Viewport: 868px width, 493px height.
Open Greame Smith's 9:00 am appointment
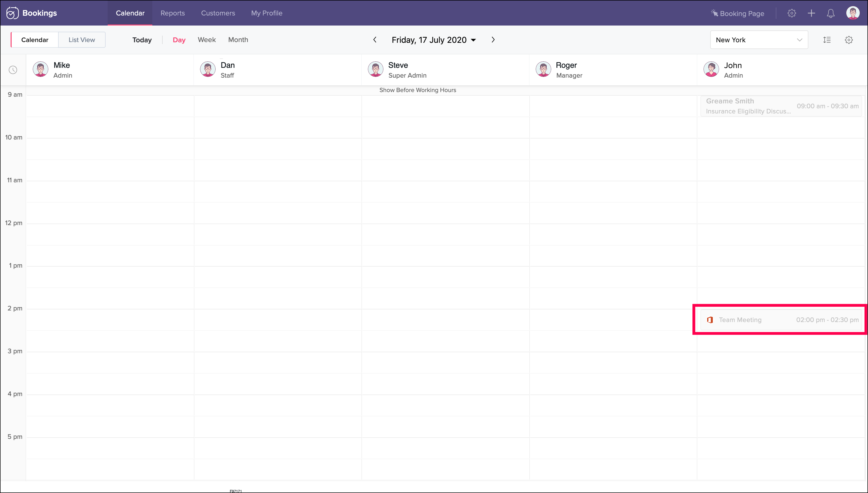pyautogui.click(x=781, y=106)
